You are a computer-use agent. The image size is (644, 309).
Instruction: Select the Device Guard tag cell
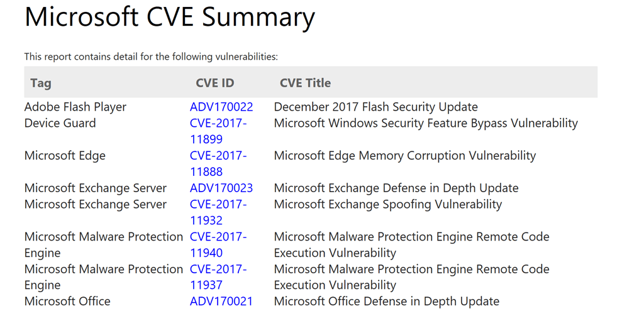[60, 123]
